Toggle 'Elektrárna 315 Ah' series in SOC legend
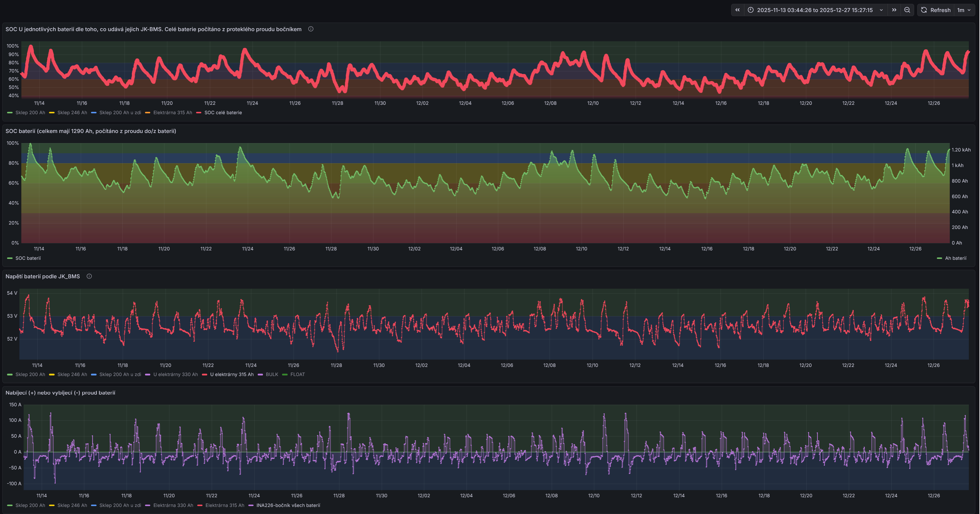The height and width of the screenshot is (514, 980). pos(172,113)
